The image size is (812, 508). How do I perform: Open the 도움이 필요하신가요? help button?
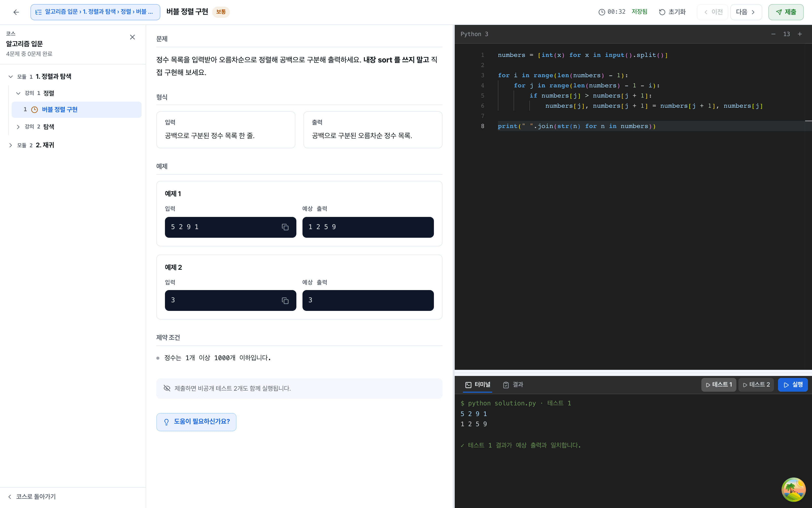click(196, 422)
